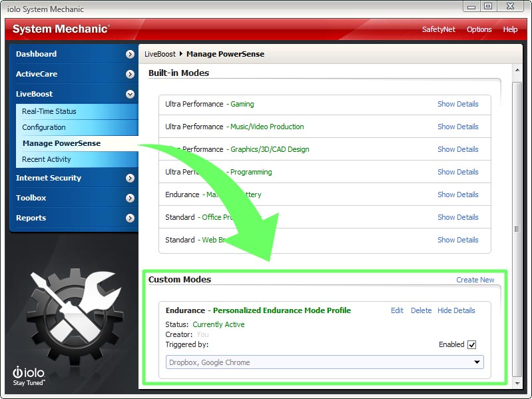
Task: Edit the Personalized Endurance Mode Profile
Action: point(397,310)
